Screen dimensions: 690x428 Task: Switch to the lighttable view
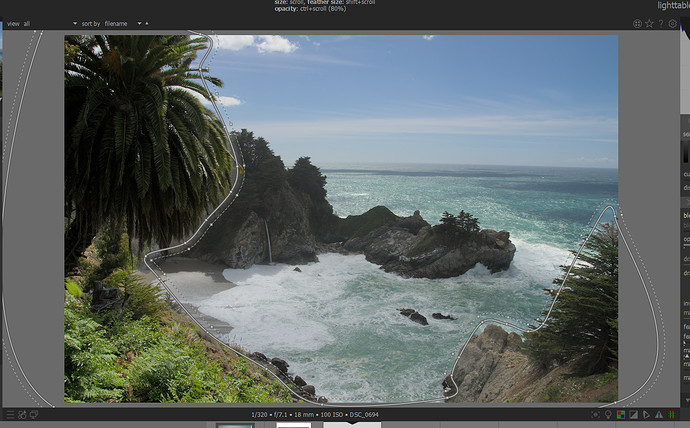pyautogui.click(x=672, y=6)
